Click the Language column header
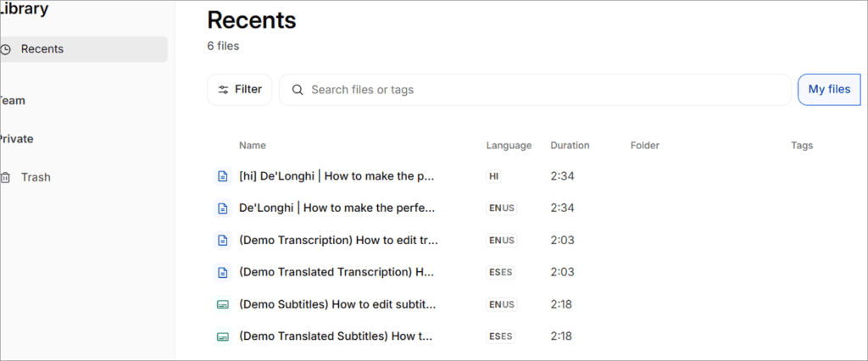The image size is (868, 361). pyautogui.click(x=509, y=146)
